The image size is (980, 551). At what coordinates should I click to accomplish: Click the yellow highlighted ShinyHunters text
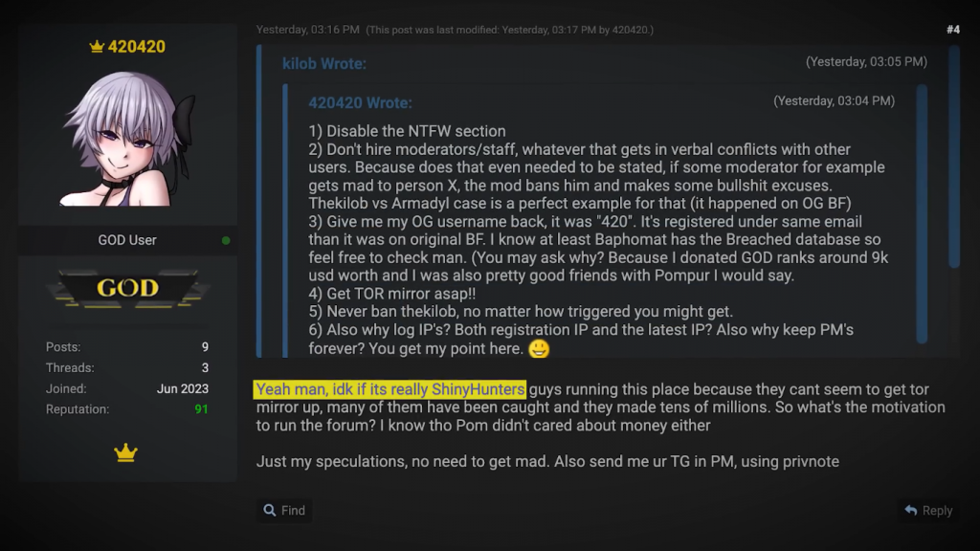[x=390, y=389]
